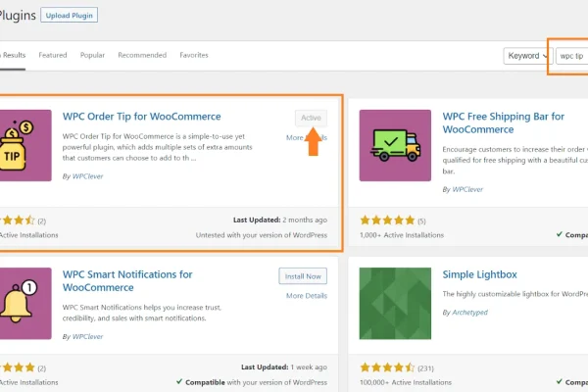Switch to the Popular tab
This screenshot has width=588, height=392.
click(92, 55)
